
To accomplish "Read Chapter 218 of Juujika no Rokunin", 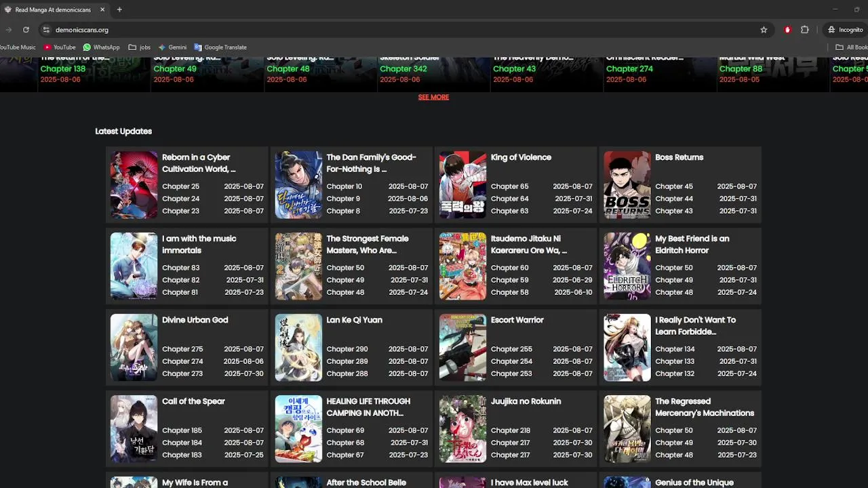I will tap(511, 430).
